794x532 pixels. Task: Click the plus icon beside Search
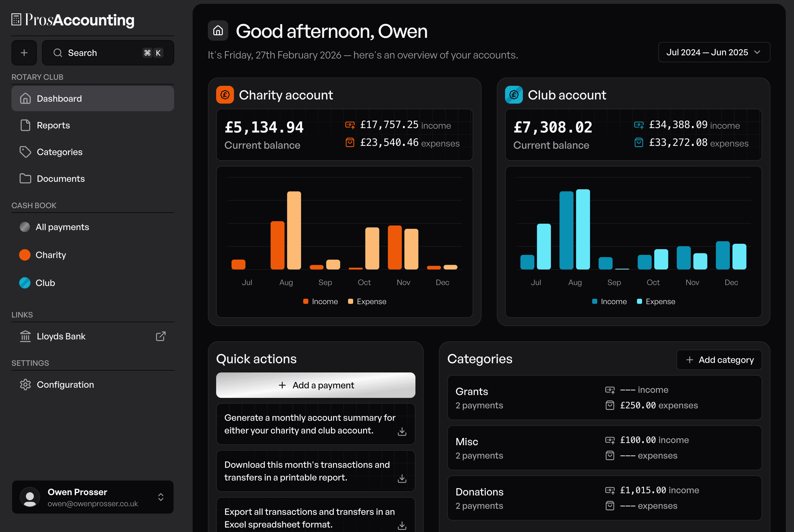[x=24, y=53]
